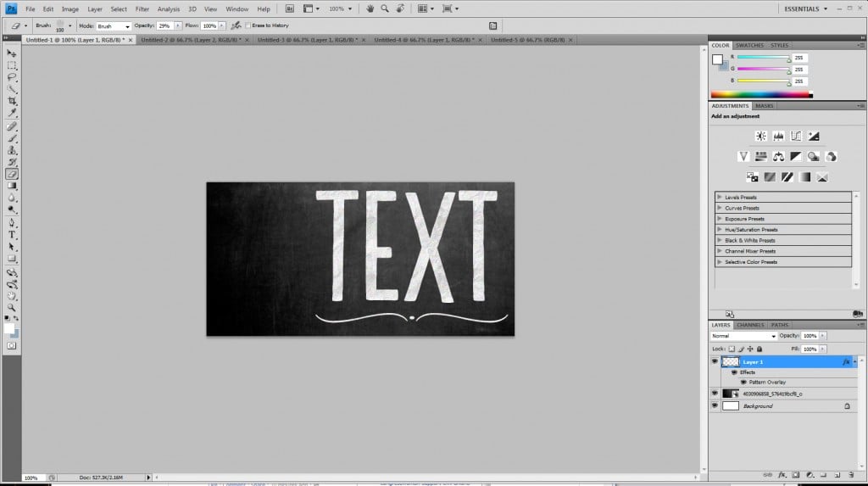Toggle Effects visibility eye
Viewport: 868px width, 486px height.
(x=735, y=372)
